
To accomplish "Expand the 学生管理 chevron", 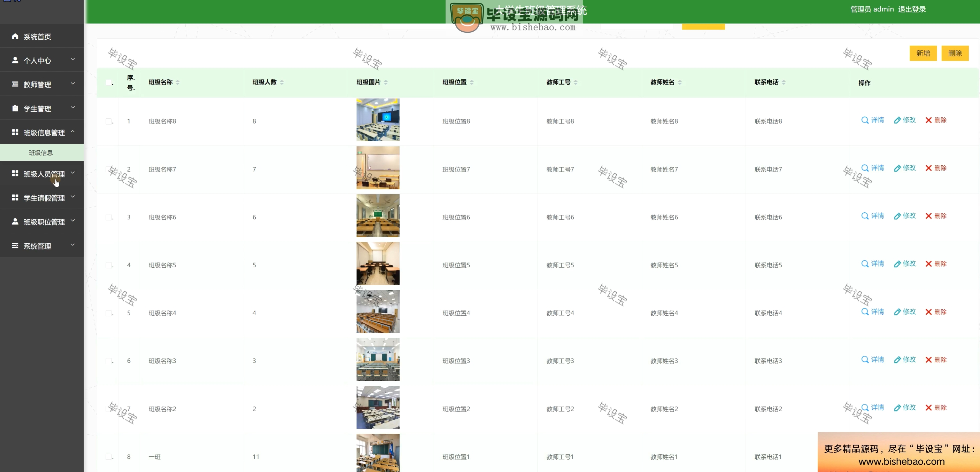I will coord(73,107).
